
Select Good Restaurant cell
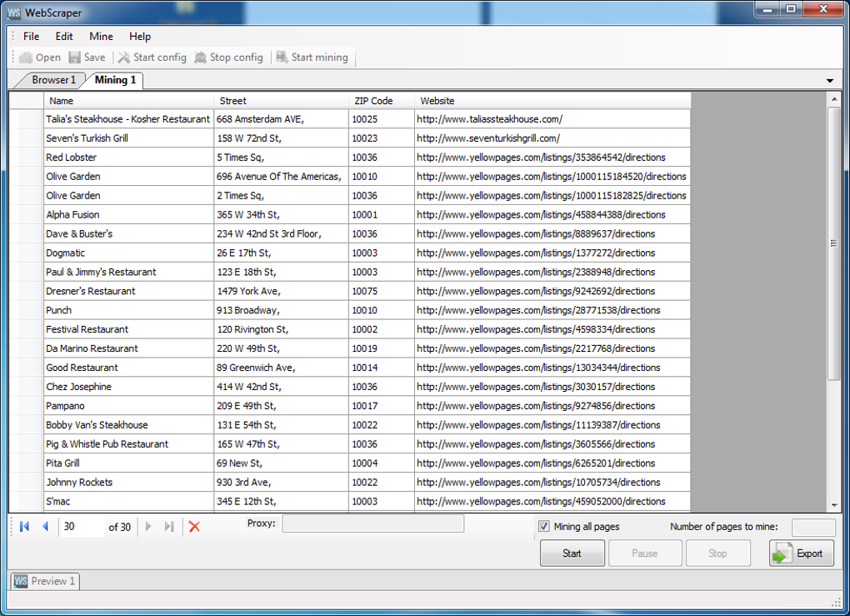[x=128, y=368]
